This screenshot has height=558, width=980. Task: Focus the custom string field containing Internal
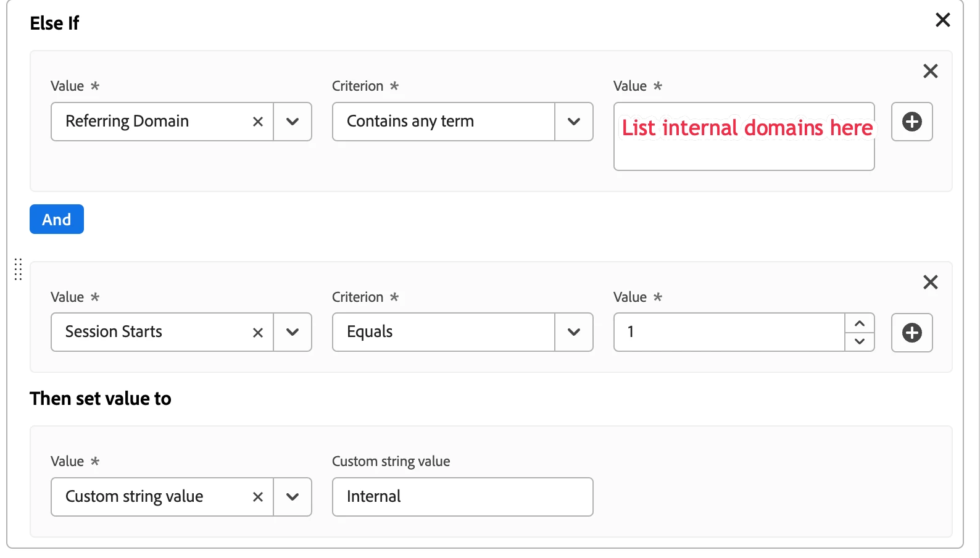462,497
